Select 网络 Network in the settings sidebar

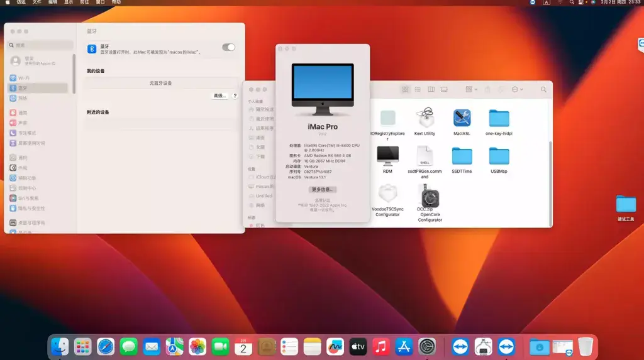tap(38, 98)
